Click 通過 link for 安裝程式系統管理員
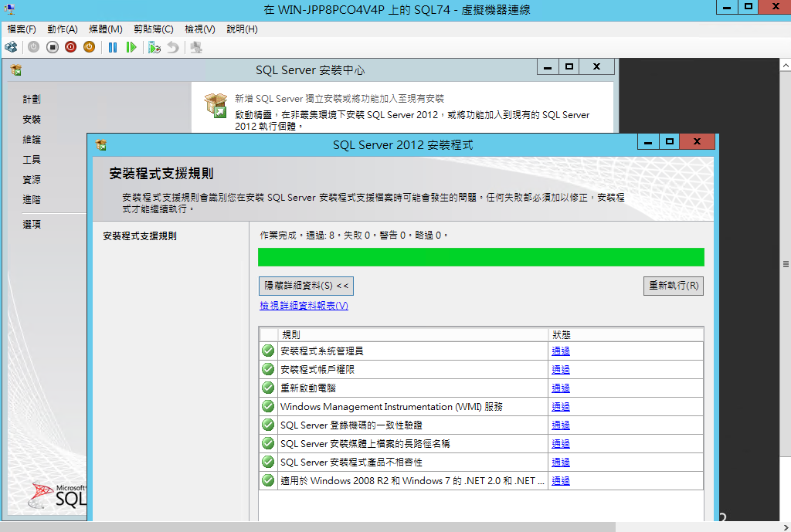Image resolution: width=791 pixels, height=532 pixels. pyautogui.click(x=561, y=351)
